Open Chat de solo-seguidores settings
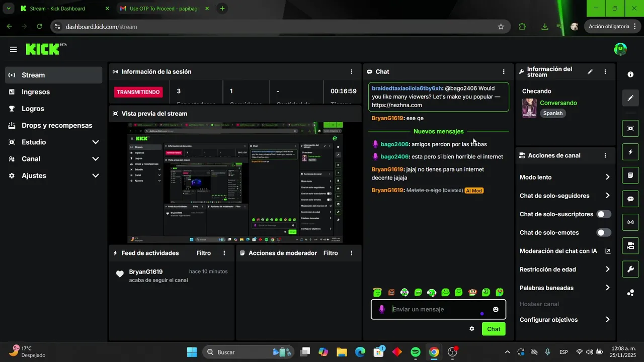Image resolution: width=644 pixels, height=362 pixels. (565, 196)
